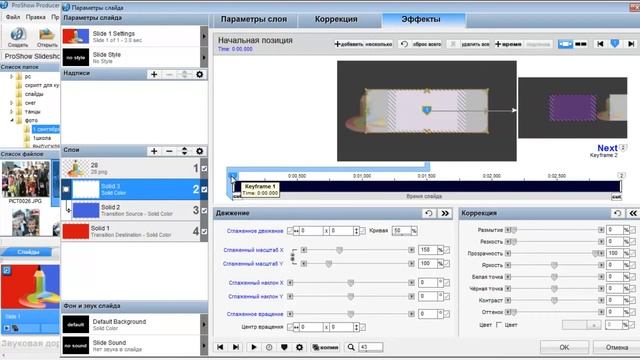Click the +время button
This screenshot has height=360, width=640.
tap(508, 44)
